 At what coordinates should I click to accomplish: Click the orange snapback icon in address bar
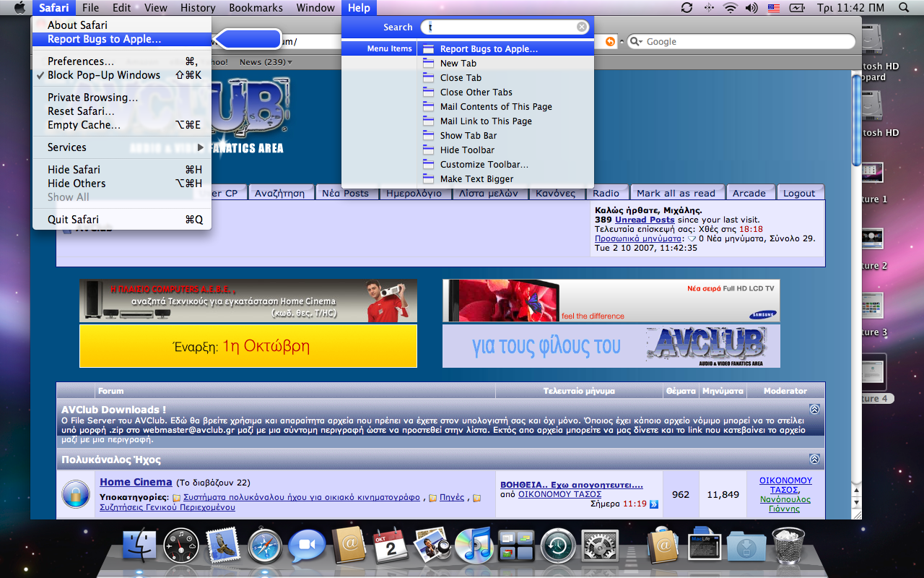point(611,42)
